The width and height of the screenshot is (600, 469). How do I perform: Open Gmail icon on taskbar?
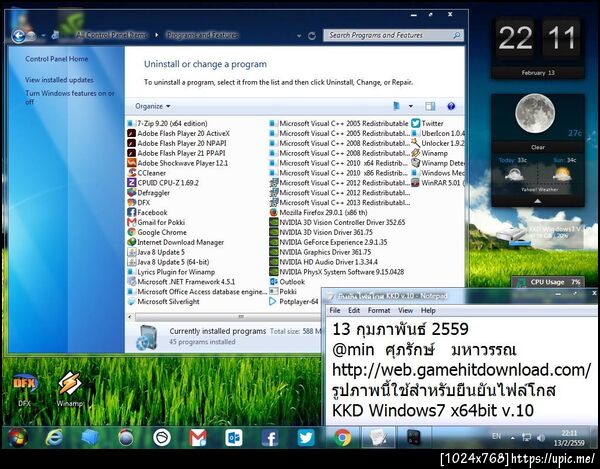pyautogui.click(x=198, y=438)
